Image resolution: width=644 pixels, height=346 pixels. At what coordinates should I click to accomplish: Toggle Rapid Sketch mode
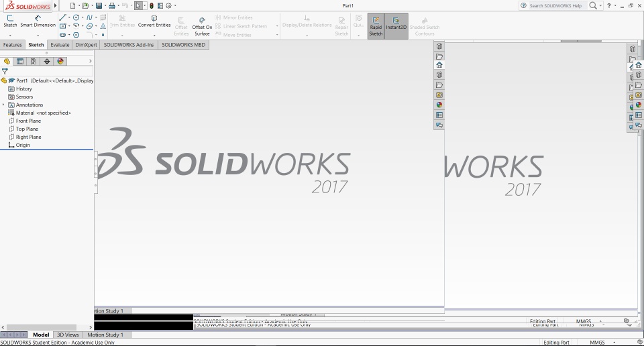tap(376, 26)
